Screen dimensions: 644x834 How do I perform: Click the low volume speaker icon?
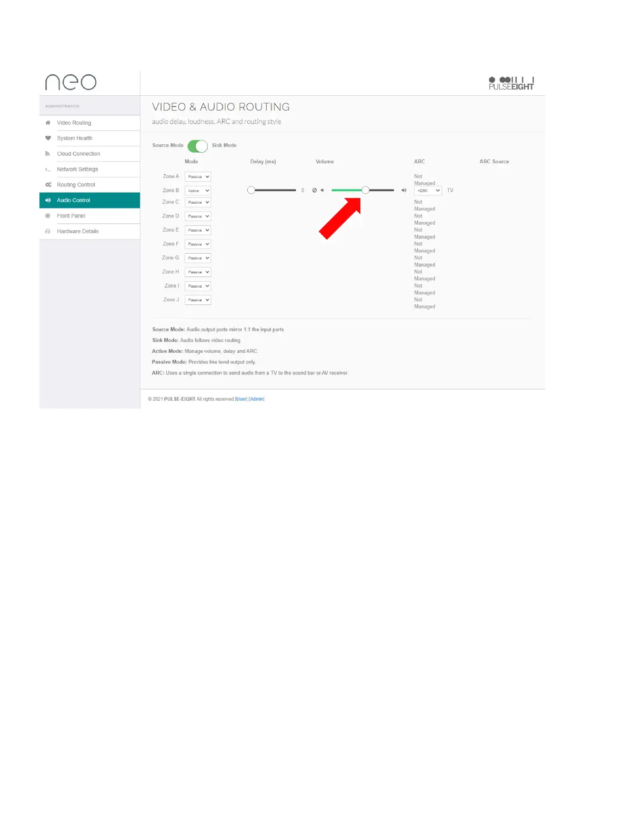click(323, 191)
